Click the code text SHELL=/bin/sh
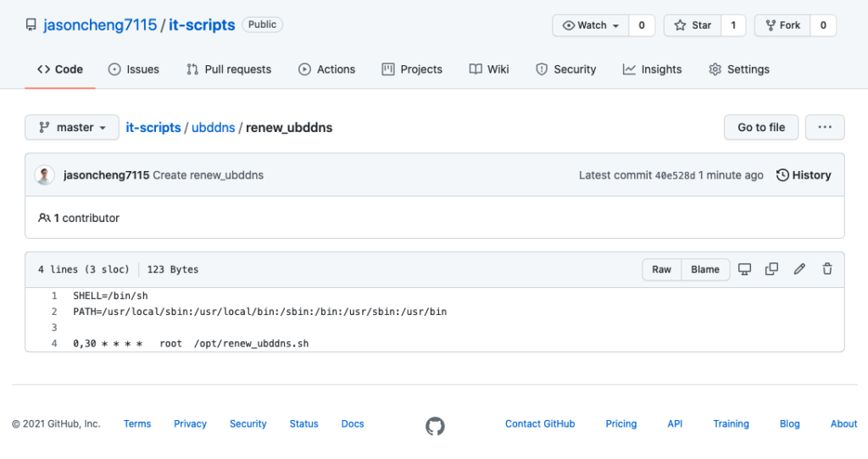868x459 pixels. pos(111,296)
